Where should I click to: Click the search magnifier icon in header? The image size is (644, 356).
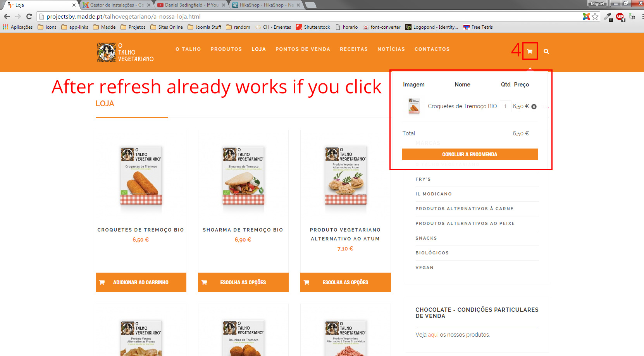pyautogui.click(x=546, y=51)
